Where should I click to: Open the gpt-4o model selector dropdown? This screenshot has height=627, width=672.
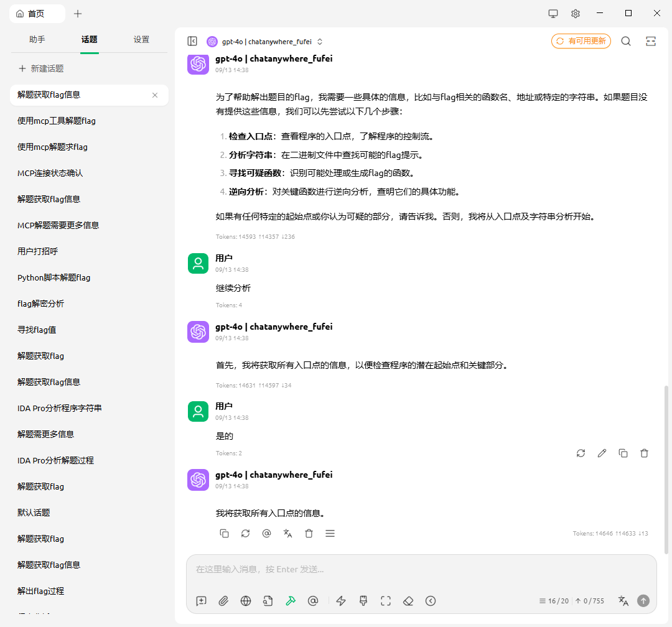(x=266, y=42)
